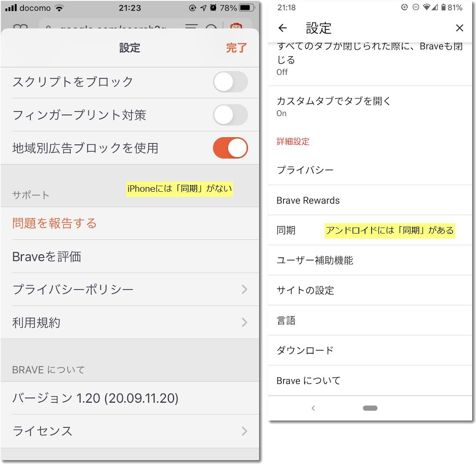Viewport: 476px width, 464px height.
Task: Tap the Android navigation back chevron
Action: coord(313,408)
